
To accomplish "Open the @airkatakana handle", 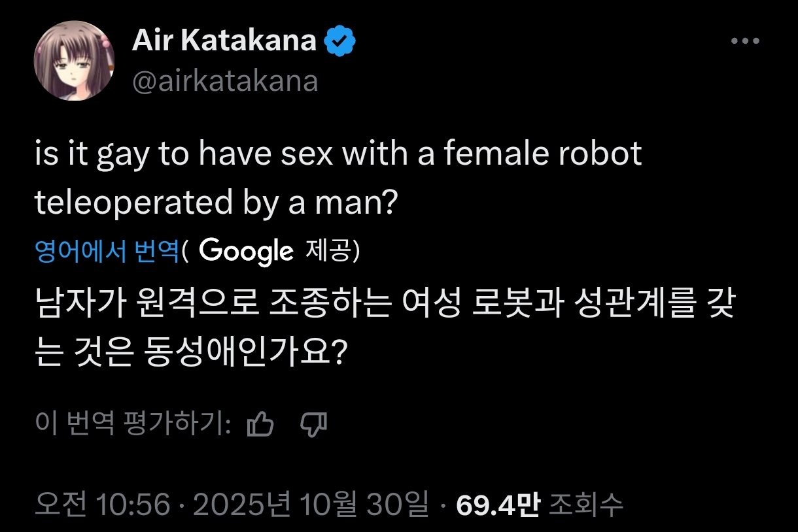I will [x=225, y=81].
